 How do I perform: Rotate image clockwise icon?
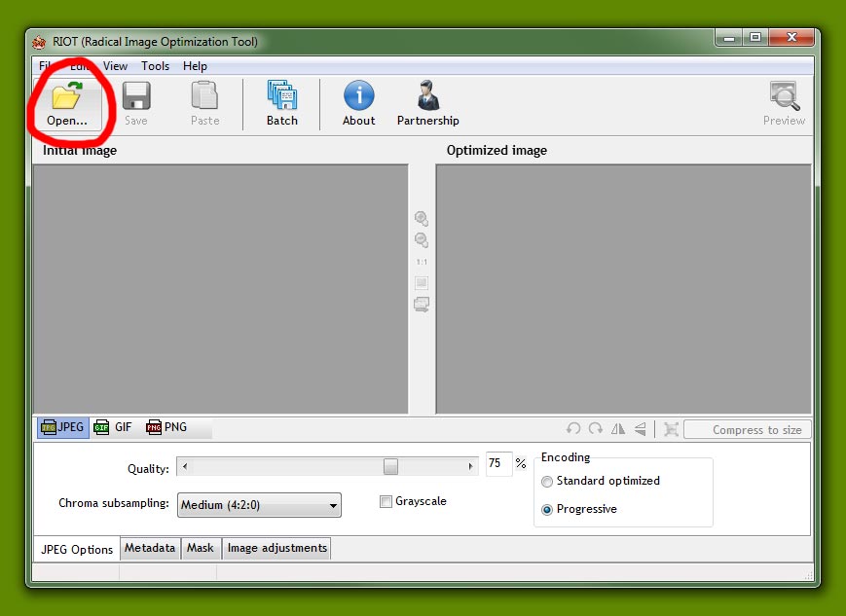(x=596, y=429)
